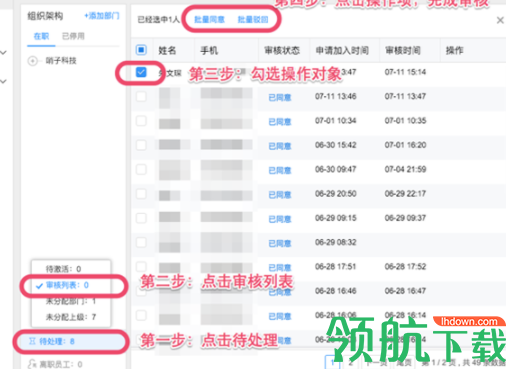Image resolution: width=506 pixels, height=369 pixels.
Task: Check the row applied at 07-11 13:46
Action: [x=141, y=97]
